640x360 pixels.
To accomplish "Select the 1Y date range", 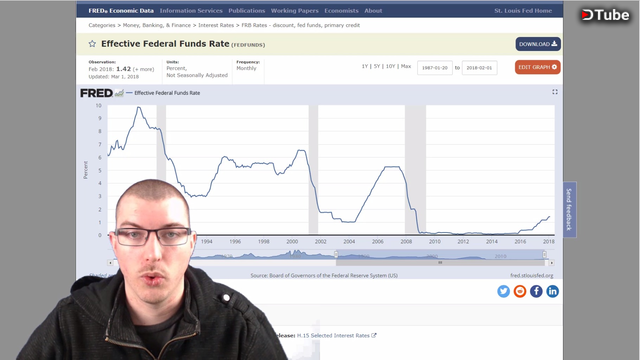I will pos(365,66).
